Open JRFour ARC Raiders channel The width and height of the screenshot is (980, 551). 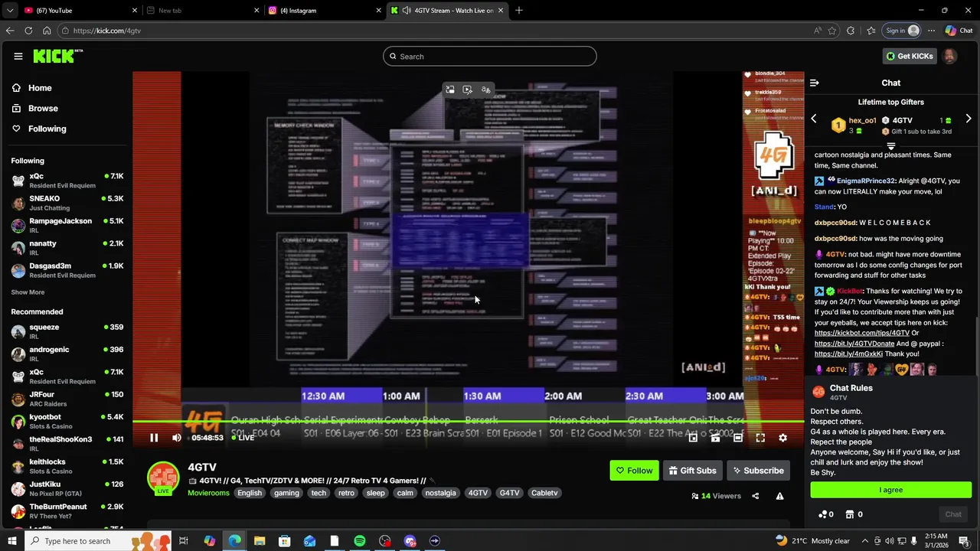pos(66,399)
